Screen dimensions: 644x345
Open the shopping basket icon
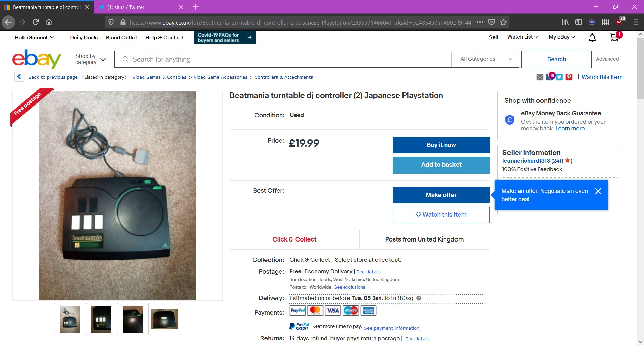point(614,37)
